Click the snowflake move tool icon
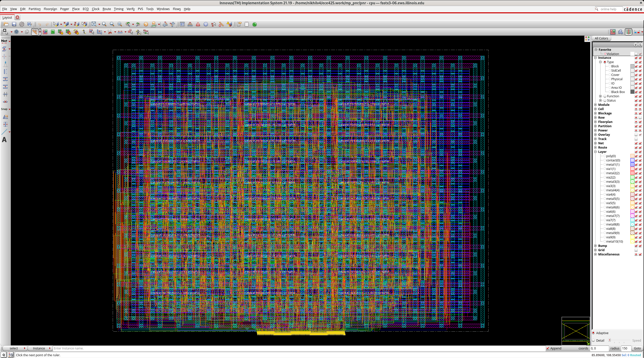Screen dimensions: 644x358 click(17, 32)
